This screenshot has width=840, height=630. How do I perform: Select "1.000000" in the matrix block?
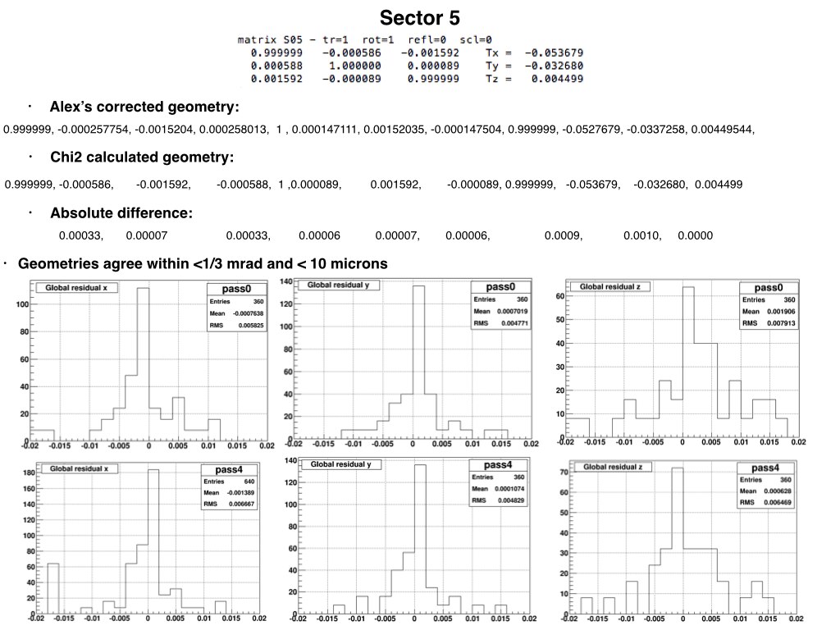point(354,66)
